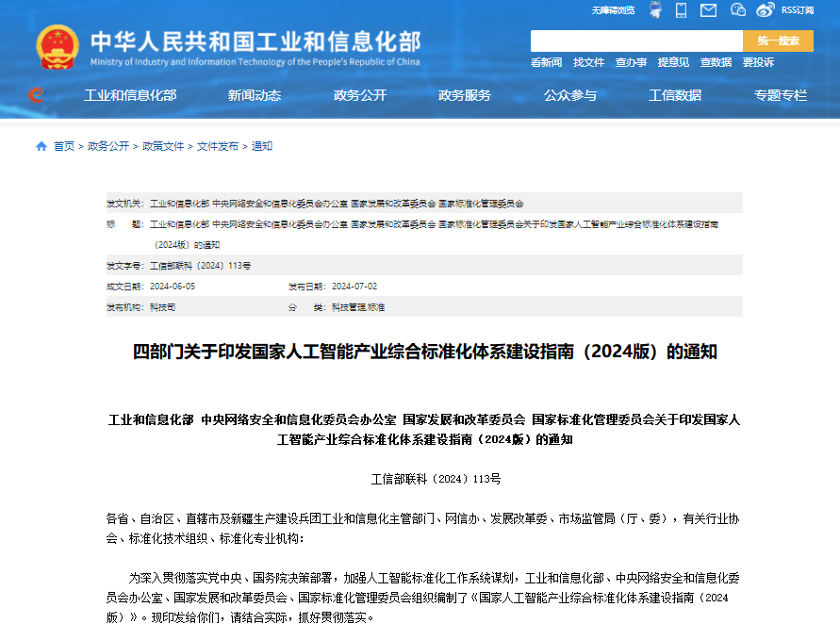840x640 pixels.
Task: Go to 首页 in the breadcrumb
Action: coord(64,146)
